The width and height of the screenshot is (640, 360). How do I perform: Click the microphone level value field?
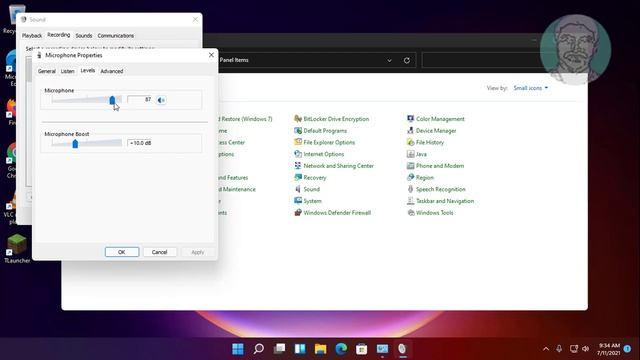point(140,100)
